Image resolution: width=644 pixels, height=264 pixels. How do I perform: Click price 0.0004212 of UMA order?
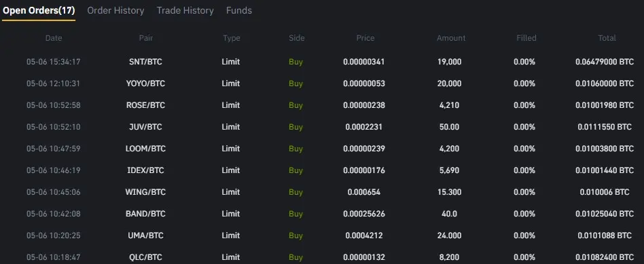point(364,235)
